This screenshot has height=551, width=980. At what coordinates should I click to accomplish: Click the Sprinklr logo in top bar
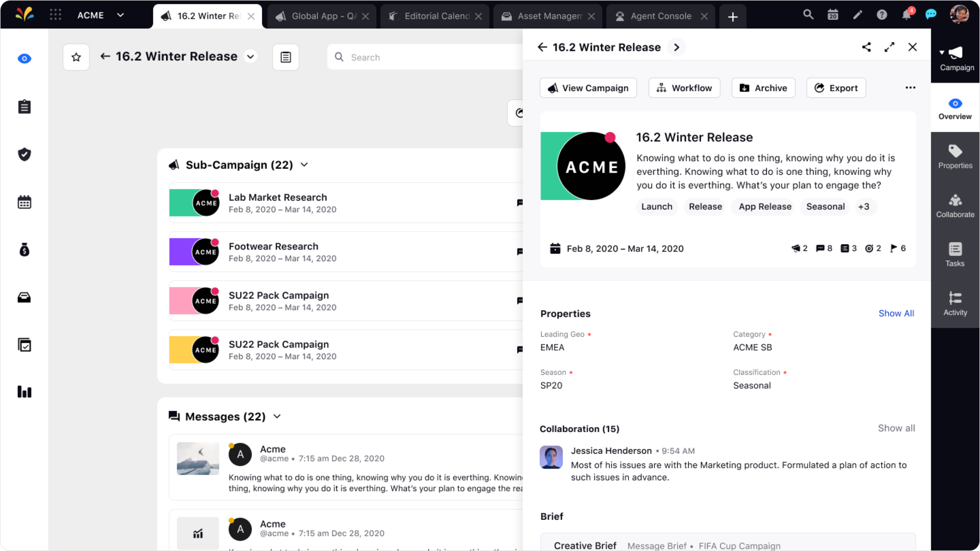click(x=24, y=14)
